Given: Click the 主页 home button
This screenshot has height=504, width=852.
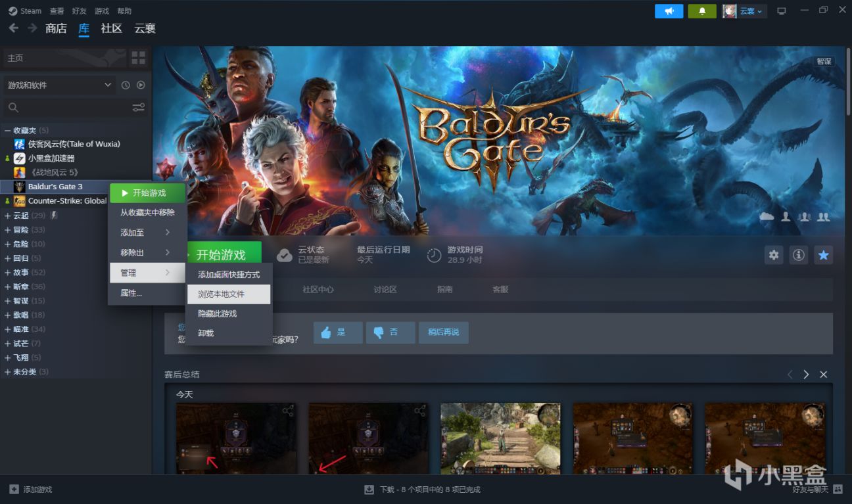Looking at the screenshot, I should [x=64, y=58].
